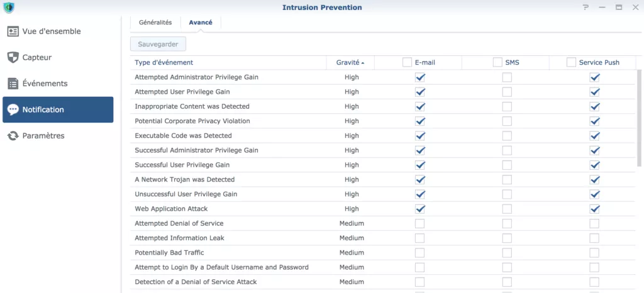
Task: Click Medium severity of Potentially Bad Traffic
Action: click(x=352, y=253)
